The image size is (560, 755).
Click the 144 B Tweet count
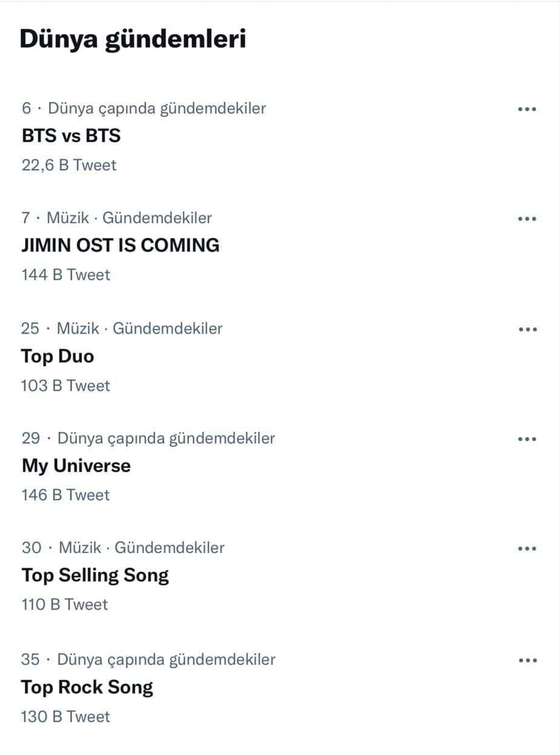coord(65,275)
